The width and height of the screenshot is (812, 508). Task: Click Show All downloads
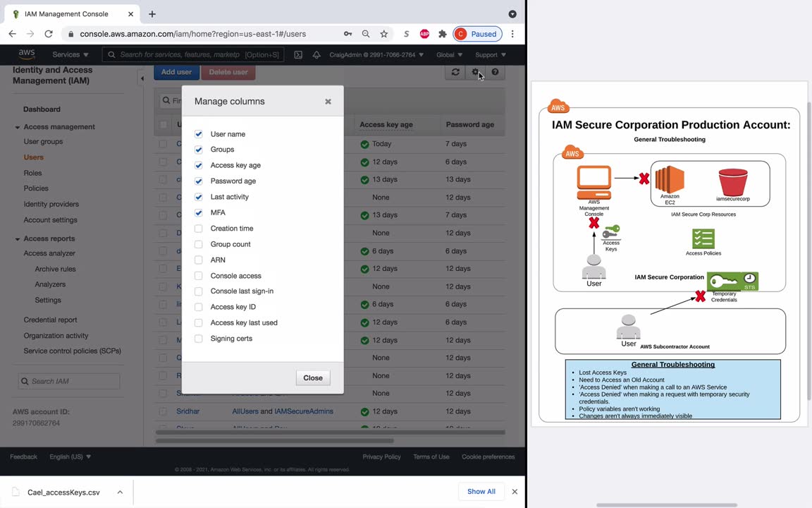click(x=481, y=491)
